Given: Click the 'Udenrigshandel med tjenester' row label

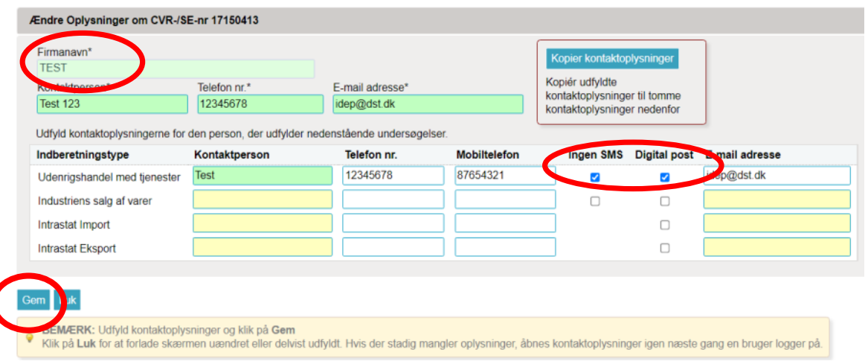Looking at the screenshot, I should point(109,178).
